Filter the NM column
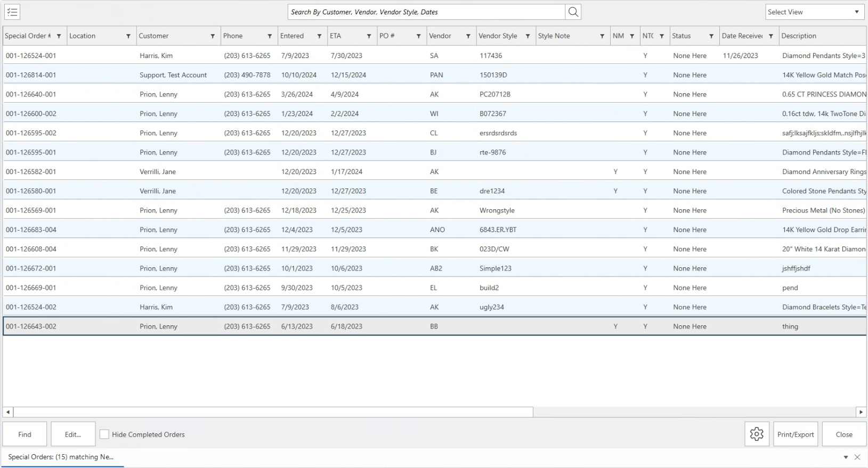Image resolution: width=868 pixels, height=468 pixels. click(632, 36)
